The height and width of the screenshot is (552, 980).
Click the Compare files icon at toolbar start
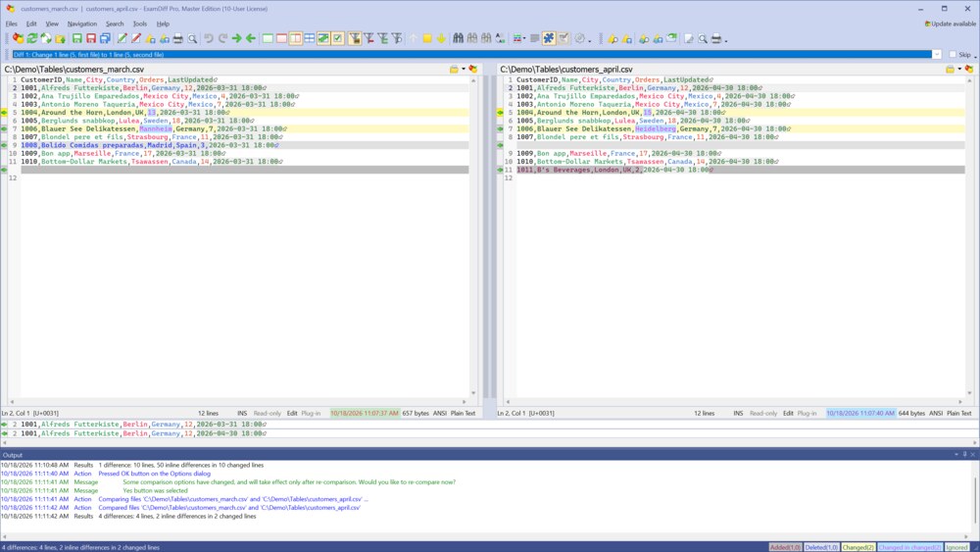click(18, 39)
